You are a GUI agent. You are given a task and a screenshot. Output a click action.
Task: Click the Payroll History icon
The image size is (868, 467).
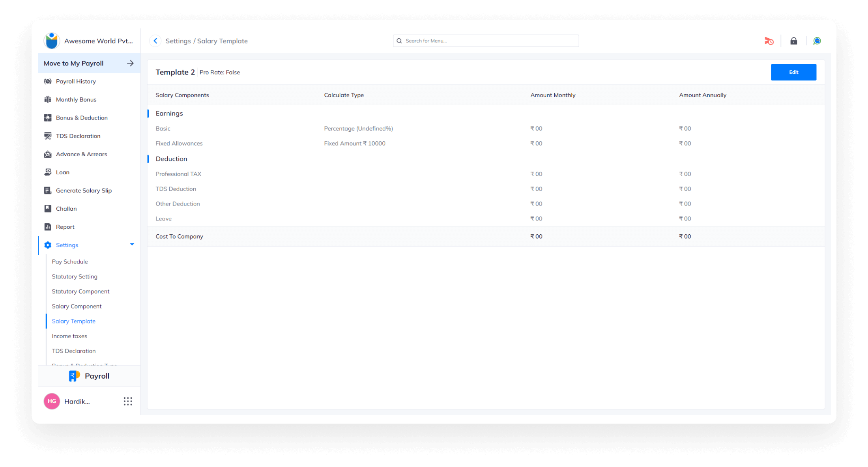pos(48,80)
